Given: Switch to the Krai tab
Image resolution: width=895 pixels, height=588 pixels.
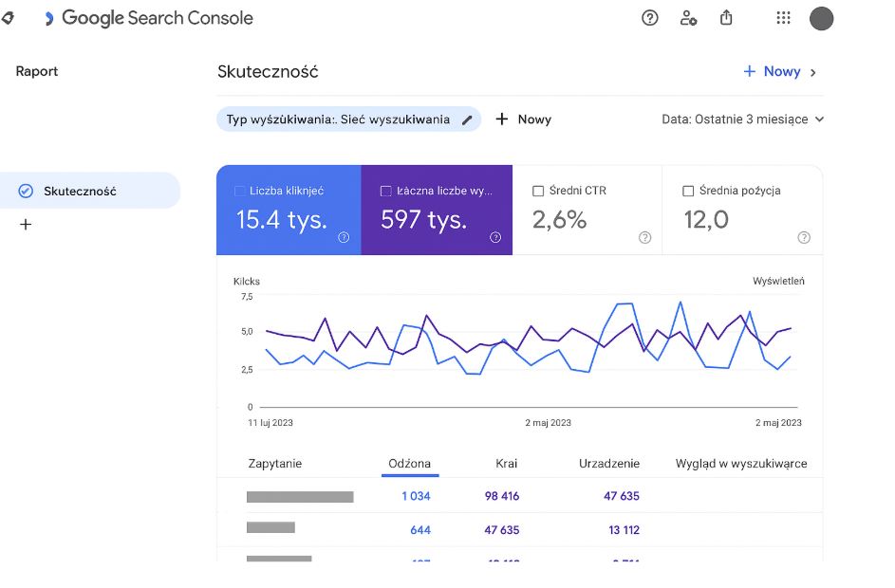Looking at the screenshot, I should pyautogui.click(x=506, y=464).
